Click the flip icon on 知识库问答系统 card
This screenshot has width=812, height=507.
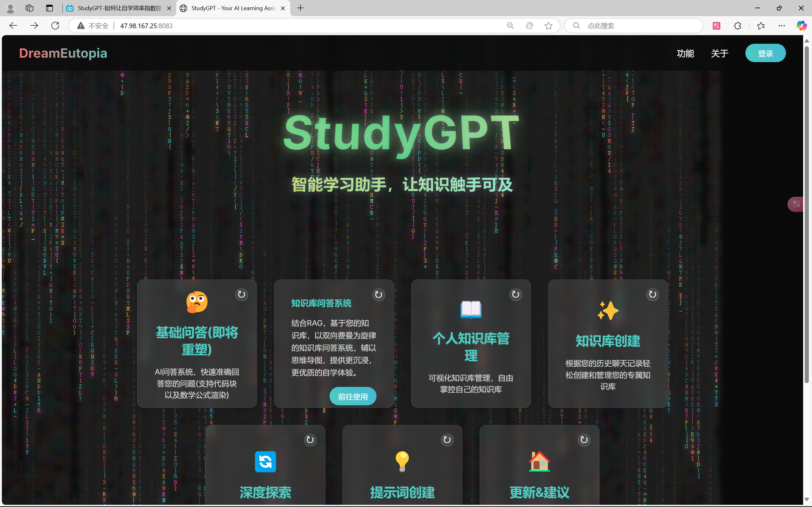click(x=378, y=295)
